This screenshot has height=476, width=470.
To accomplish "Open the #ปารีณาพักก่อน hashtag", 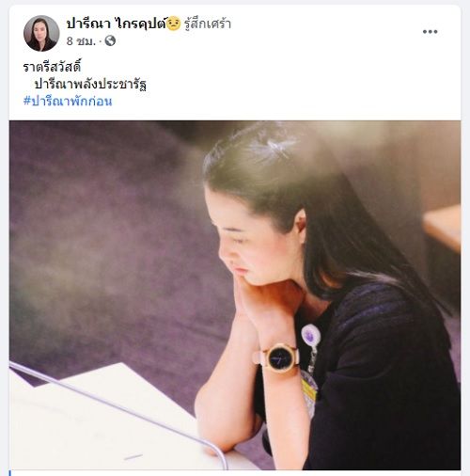I will click(x=68, y=102).
